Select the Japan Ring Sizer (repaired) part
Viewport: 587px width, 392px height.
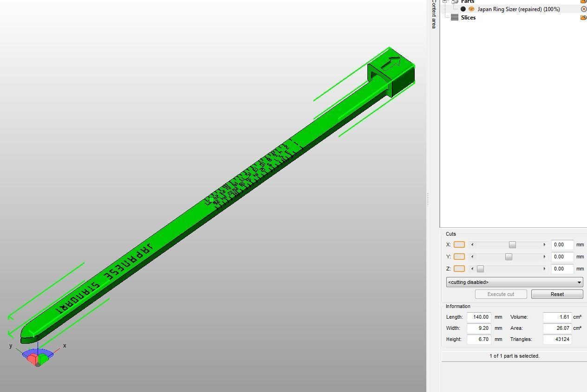(519, 9)
